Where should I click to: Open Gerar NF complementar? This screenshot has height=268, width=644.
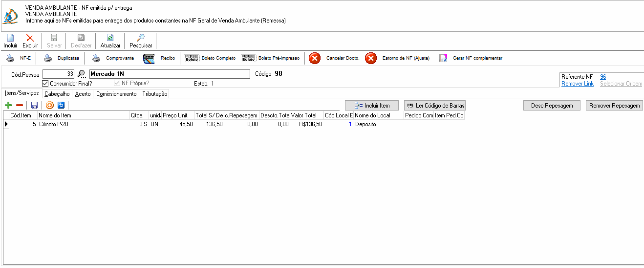(443, 58)
